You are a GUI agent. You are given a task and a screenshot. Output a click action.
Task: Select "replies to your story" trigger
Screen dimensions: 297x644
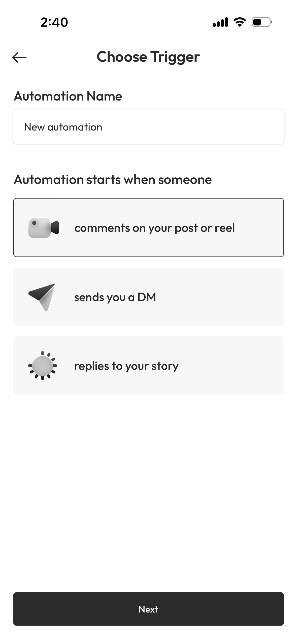[x=126, y=366]
